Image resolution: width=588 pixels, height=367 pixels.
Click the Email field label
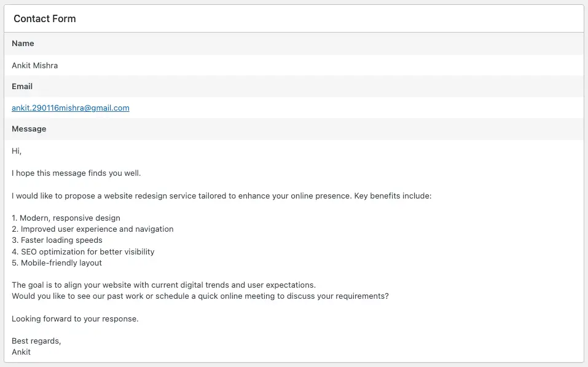(x=22, y=87)
